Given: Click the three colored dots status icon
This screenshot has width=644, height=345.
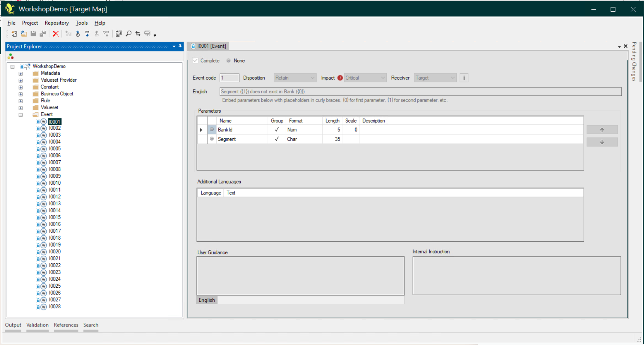Looking at the screenshot, I should (11, 56).
